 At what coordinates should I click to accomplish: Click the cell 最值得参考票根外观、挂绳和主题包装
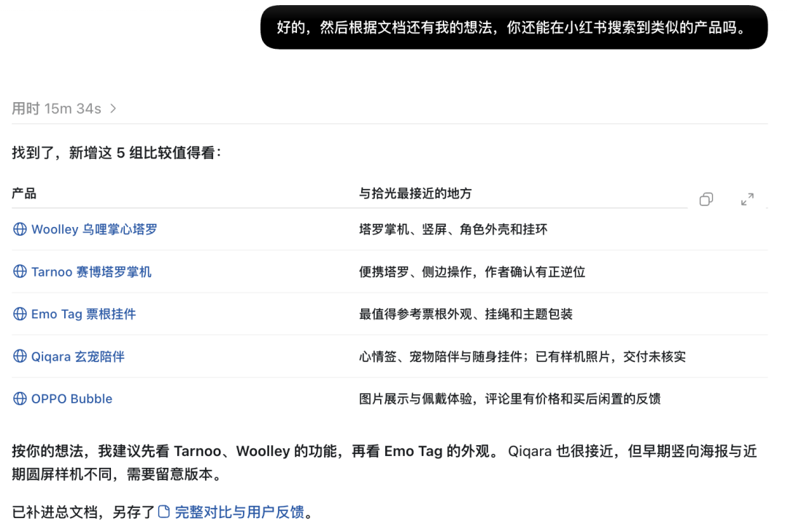[x=466, y=315]
